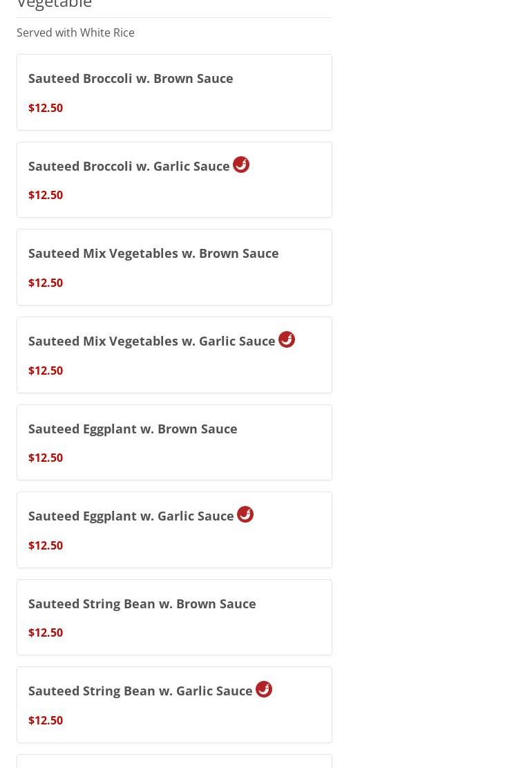This screenshot has width=532, height=768.
Task: Click price under Eggplant w. Garlic Sauce
Action: pyautogui.click(x=46, y=545)
